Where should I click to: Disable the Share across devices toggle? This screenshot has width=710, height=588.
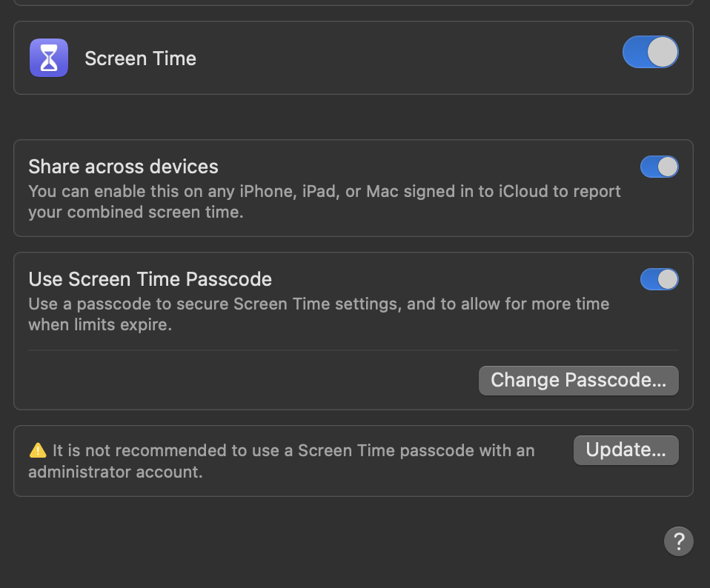(659, 167)
